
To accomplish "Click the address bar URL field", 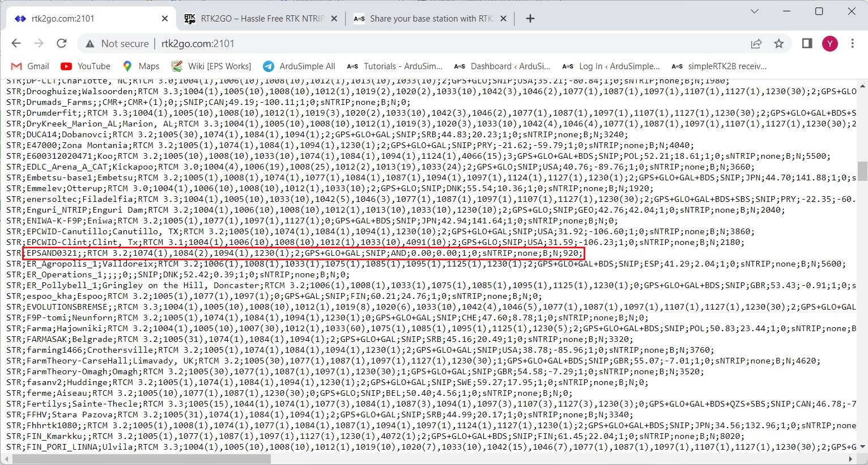I will [397, 44].
